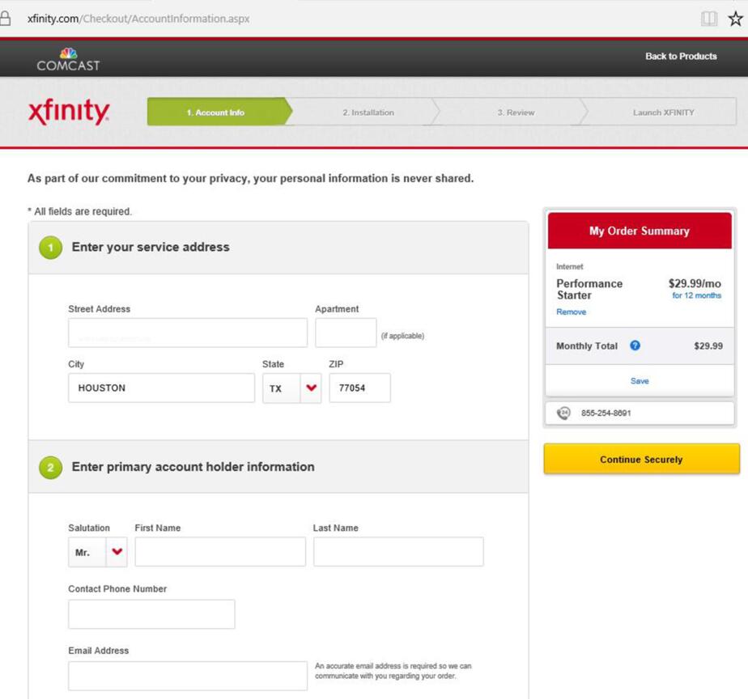Focus the Last Name field
Screen dimensions: 748x700
398,552
